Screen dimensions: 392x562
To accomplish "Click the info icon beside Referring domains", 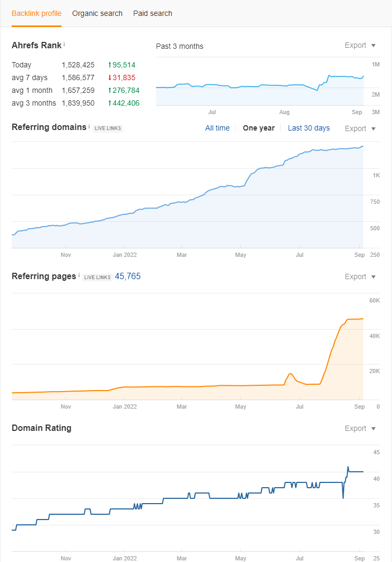I will pyautogui.click(x=89, y=126).
